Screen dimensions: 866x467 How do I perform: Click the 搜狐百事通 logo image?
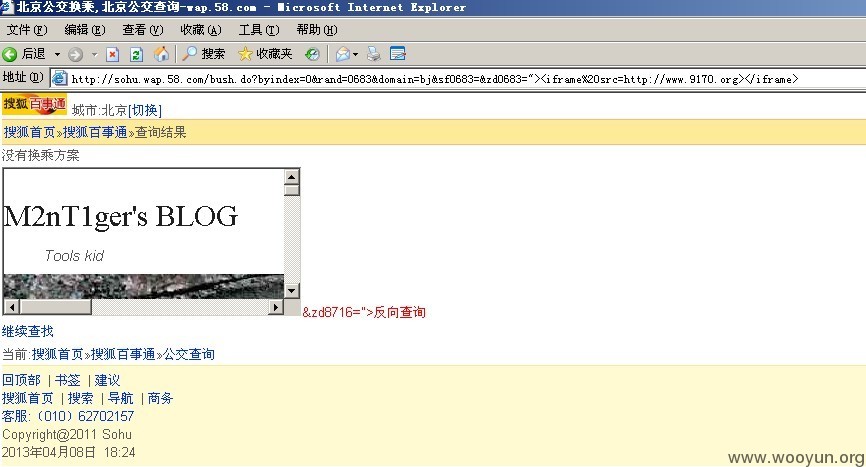[x=34, y=104]
